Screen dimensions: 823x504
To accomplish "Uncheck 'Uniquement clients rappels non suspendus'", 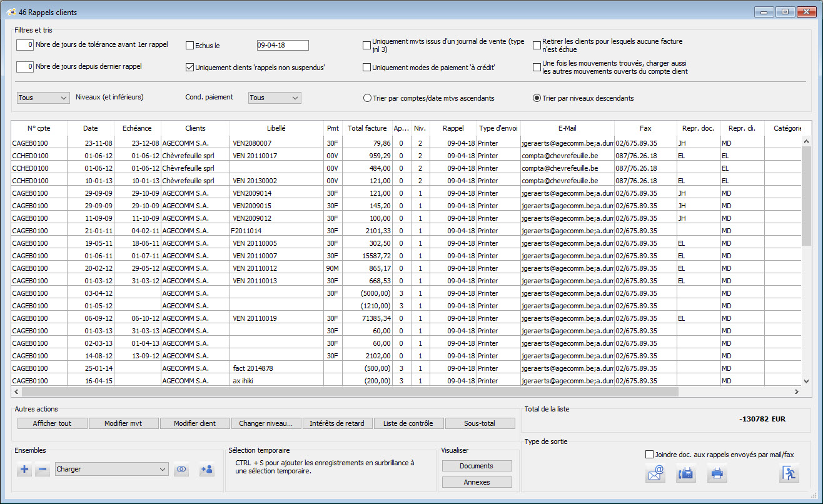I will [190, 68].
